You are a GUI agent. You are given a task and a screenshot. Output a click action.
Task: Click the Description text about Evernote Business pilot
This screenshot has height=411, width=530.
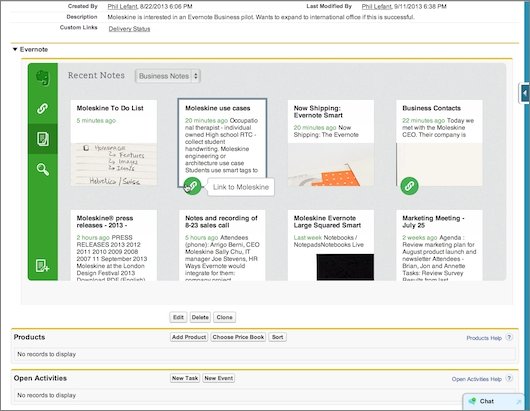pyautogui.click(x=261, y=17)
